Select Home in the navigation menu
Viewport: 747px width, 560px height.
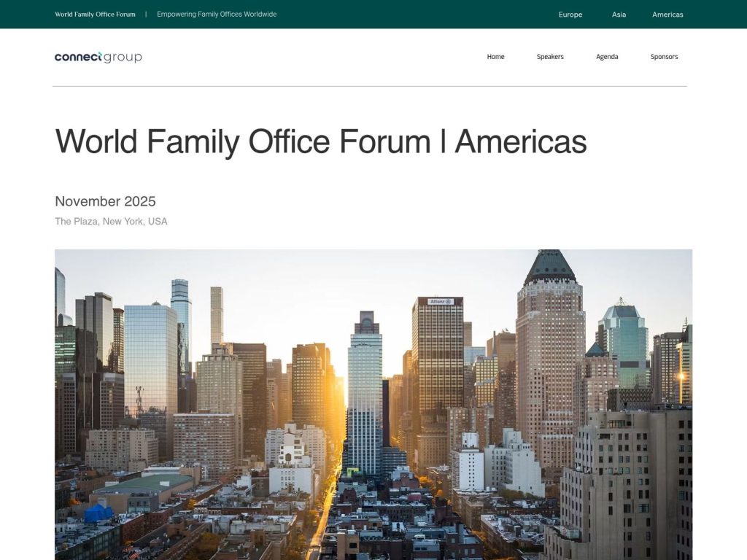(495, 56)
